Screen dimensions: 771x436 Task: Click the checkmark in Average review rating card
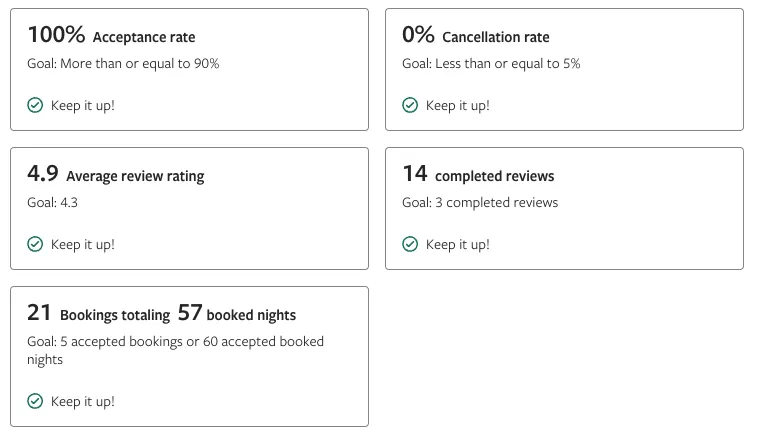coord(35,244)
